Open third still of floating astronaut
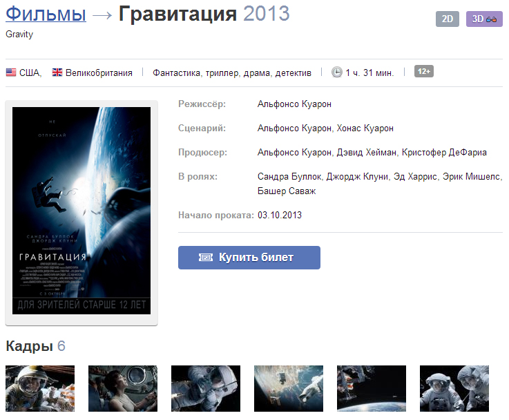This screenshot has height=420, width=509. point(206,388)
